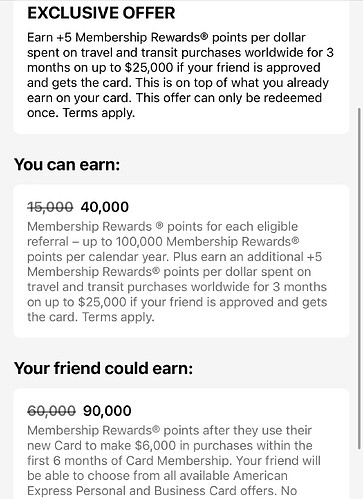The width and height of the screenshot is (363, 499).
Task: Click the struck-through 60,000 points figure
Action: (x=51, y=411)
